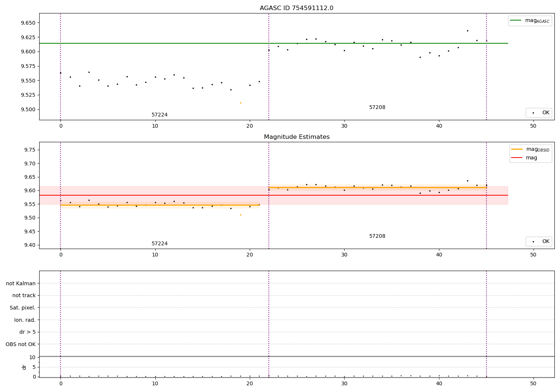Click the "not Kalman" row label
Viewport: 560px width, 392px height.
coord(21,283)
